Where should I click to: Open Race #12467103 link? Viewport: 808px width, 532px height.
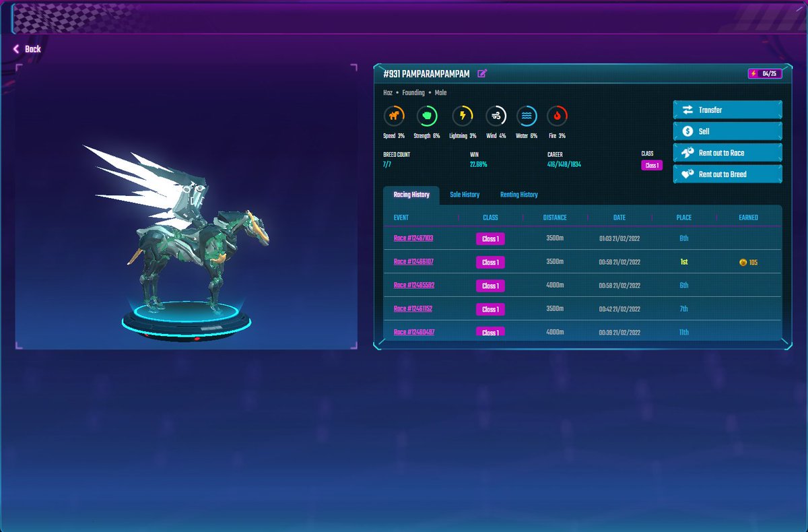point(413,238)
